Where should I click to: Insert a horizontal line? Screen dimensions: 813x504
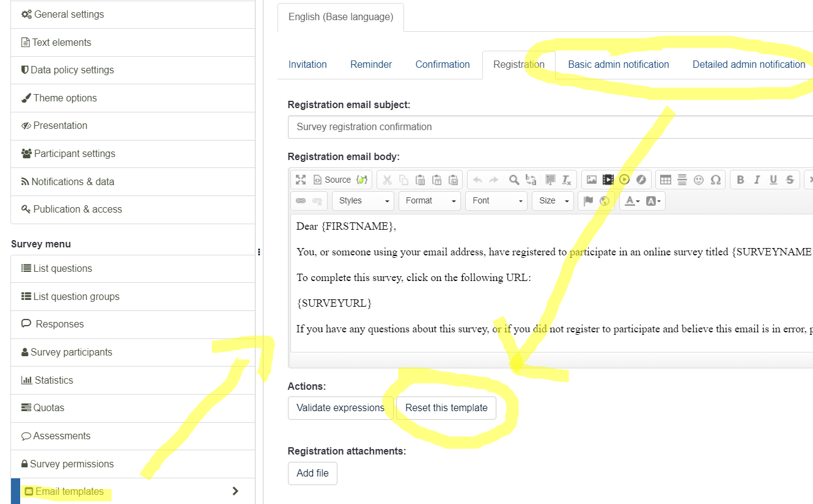coord(682,180)
